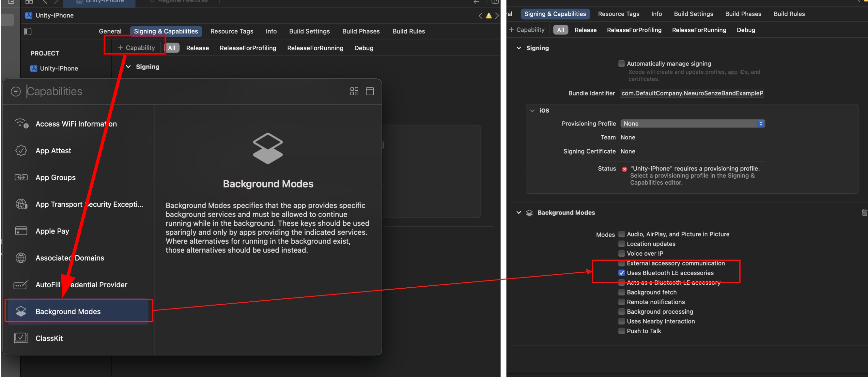Click the grid view icon in Capabilities popup
This screenshot has width=868, height=377.
(x=354, y=91)
